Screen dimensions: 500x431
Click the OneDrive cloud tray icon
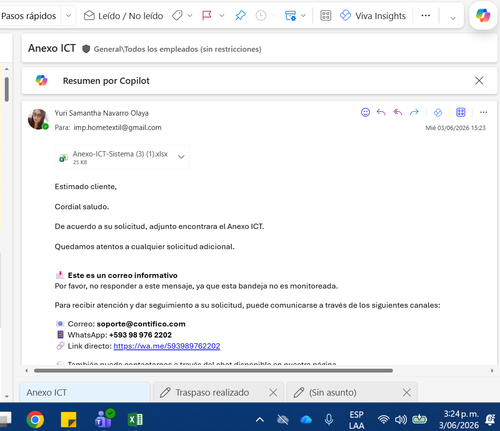tap(306, 420)
